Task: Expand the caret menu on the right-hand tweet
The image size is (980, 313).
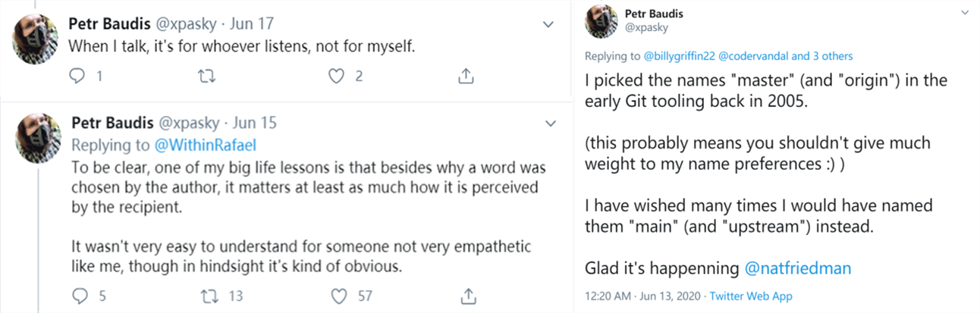Action: [965, 13]
